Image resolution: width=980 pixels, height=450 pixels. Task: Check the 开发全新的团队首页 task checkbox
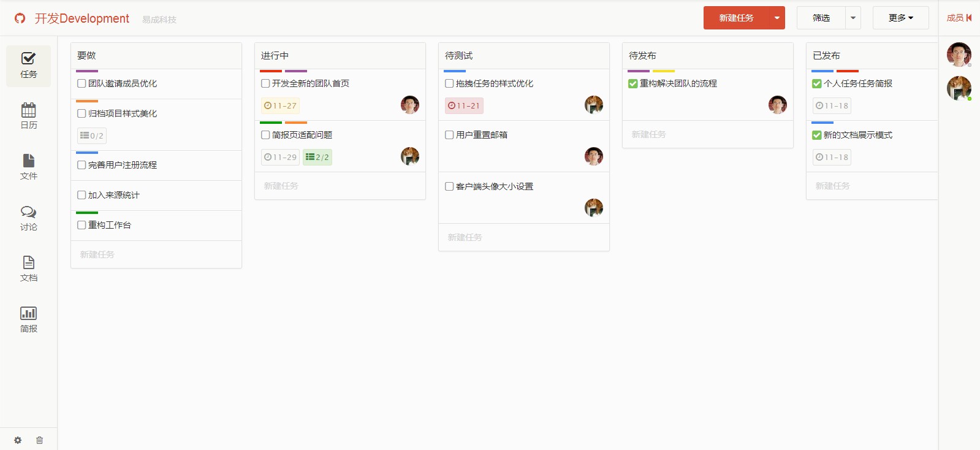click(265, 83)
